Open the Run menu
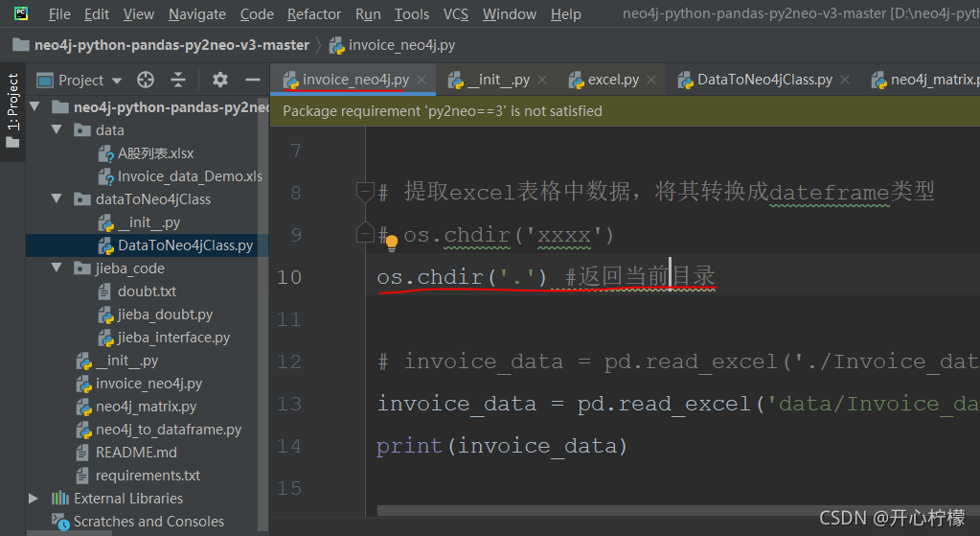980x536 pixels. point(368,13)
